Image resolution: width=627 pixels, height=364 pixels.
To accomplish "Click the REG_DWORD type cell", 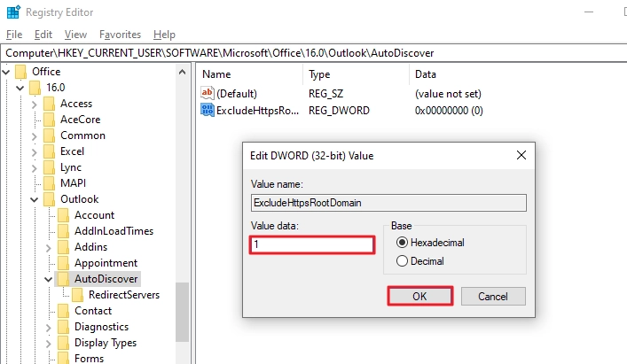I will tap(339, 111).
